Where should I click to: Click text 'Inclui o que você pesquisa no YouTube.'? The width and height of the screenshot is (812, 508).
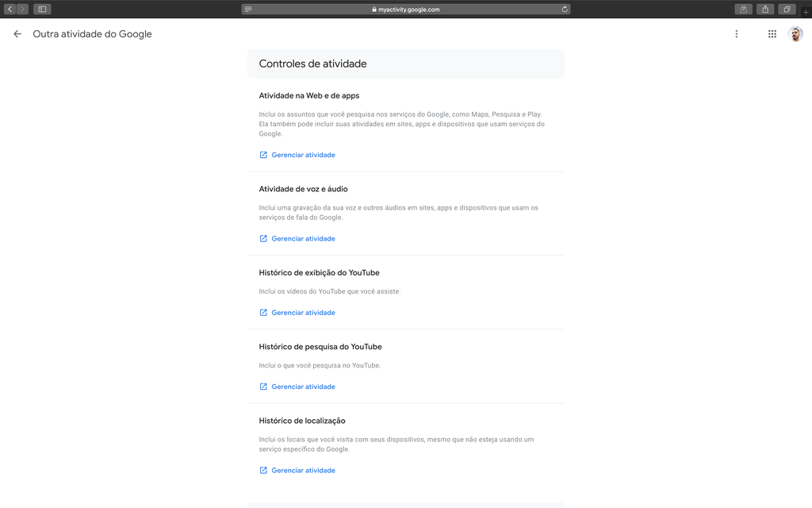[320, 365]
